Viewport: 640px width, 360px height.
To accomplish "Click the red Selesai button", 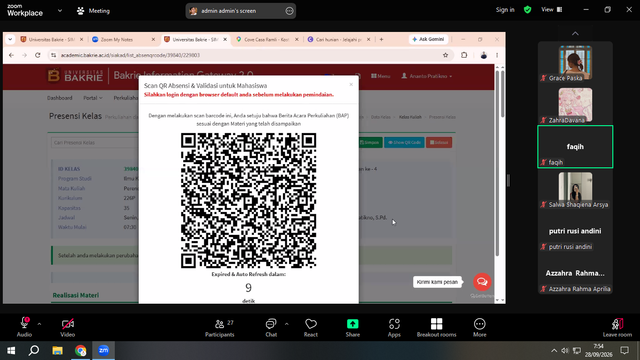I will click(439, 142).
